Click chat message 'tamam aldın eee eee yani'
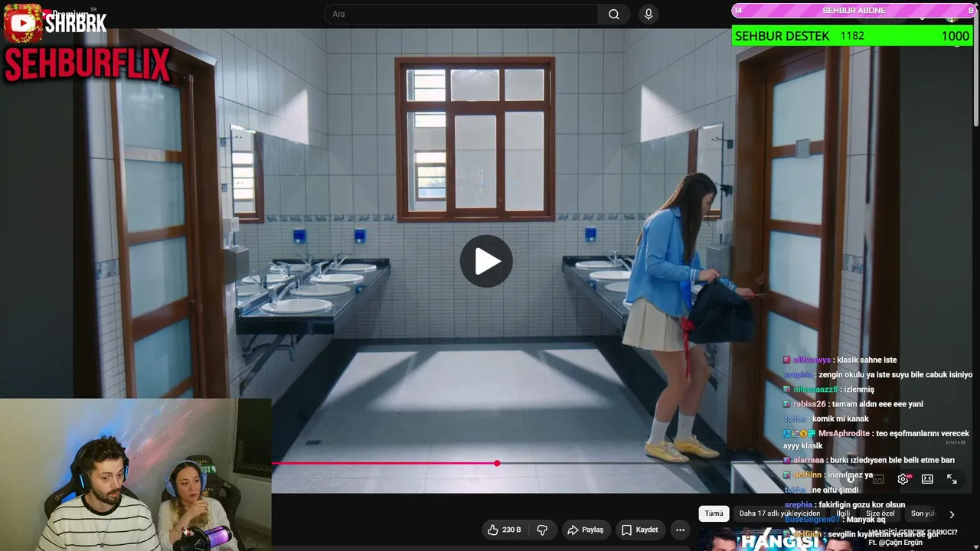The width and height of the screenshot is (980, 551). coord(877,404)
